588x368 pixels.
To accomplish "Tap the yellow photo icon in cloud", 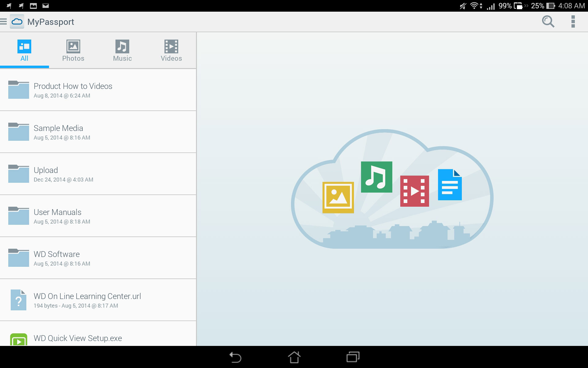I will pos(338,197).
